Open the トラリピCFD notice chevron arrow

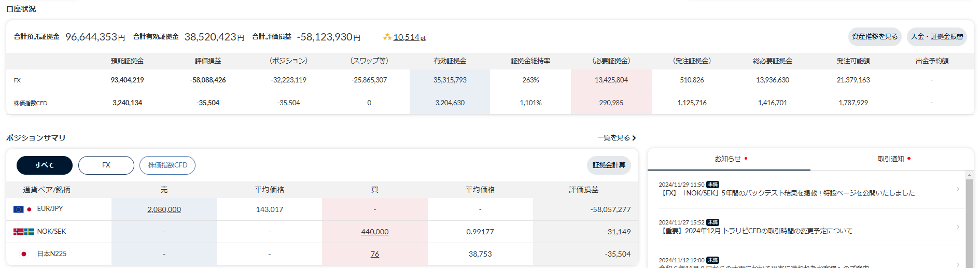(x=958, y=227)
